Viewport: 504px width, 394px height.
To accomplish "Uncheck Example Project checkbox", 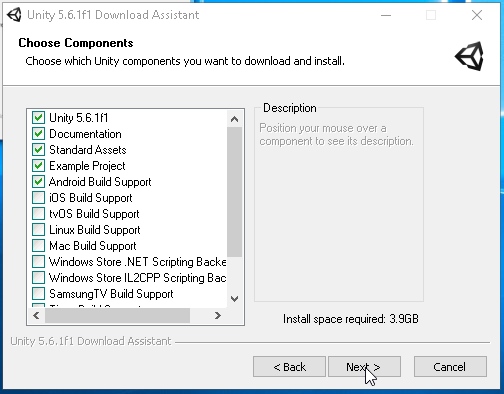I will [x=38, y=166].
